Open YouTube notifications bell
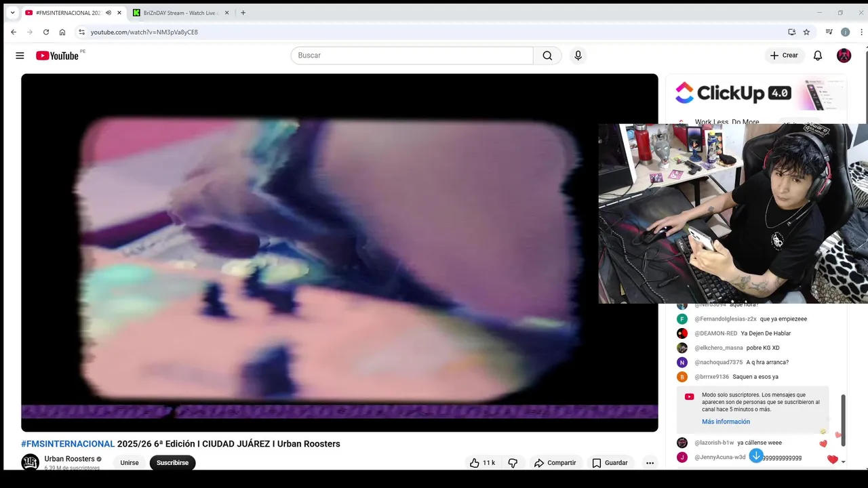This screenshot has width=868, height=488. click(x=818, y=56)
